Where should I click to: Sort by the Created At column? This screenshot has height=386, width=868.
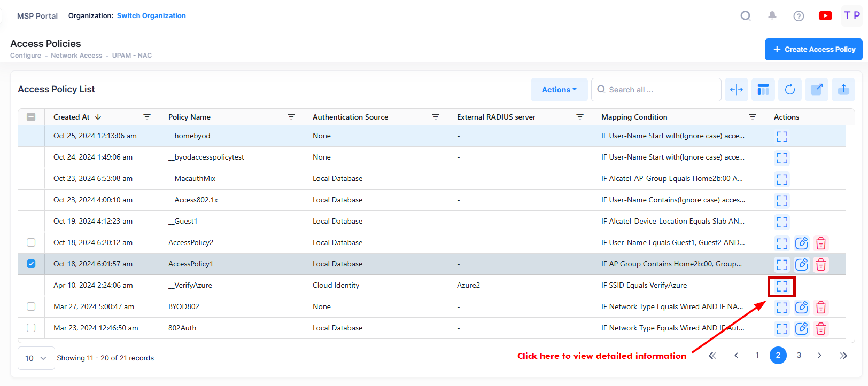72,117
